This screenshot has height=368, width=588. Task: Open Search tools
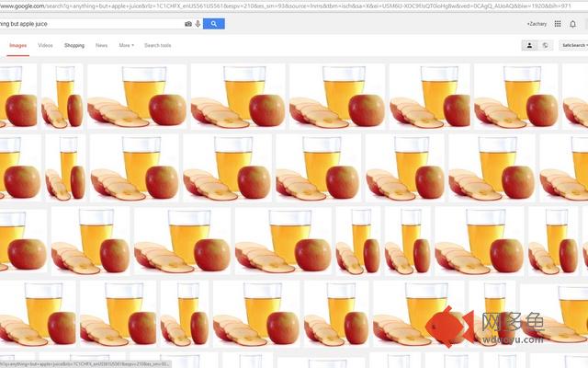tap(158, 45)
